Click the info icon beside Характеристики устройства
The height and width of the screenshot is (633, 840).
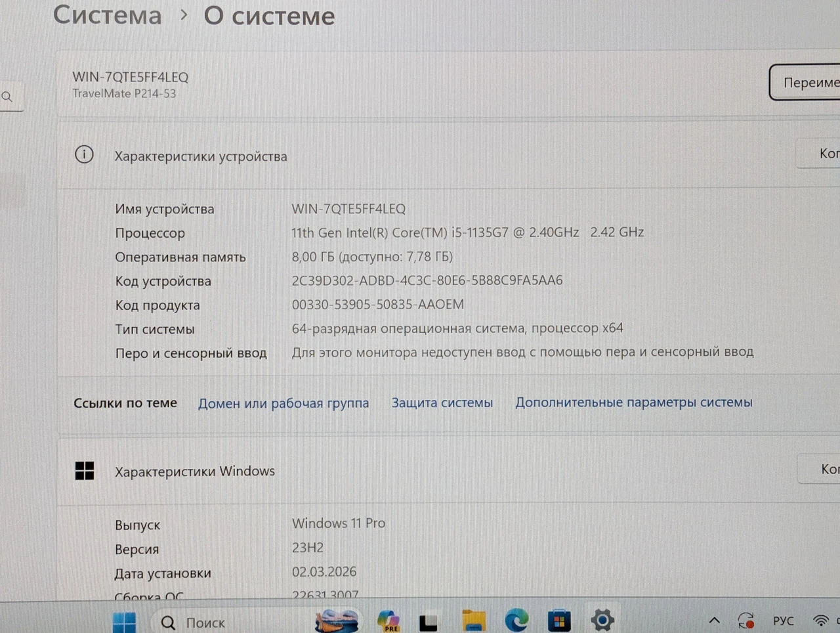point(84,155)
